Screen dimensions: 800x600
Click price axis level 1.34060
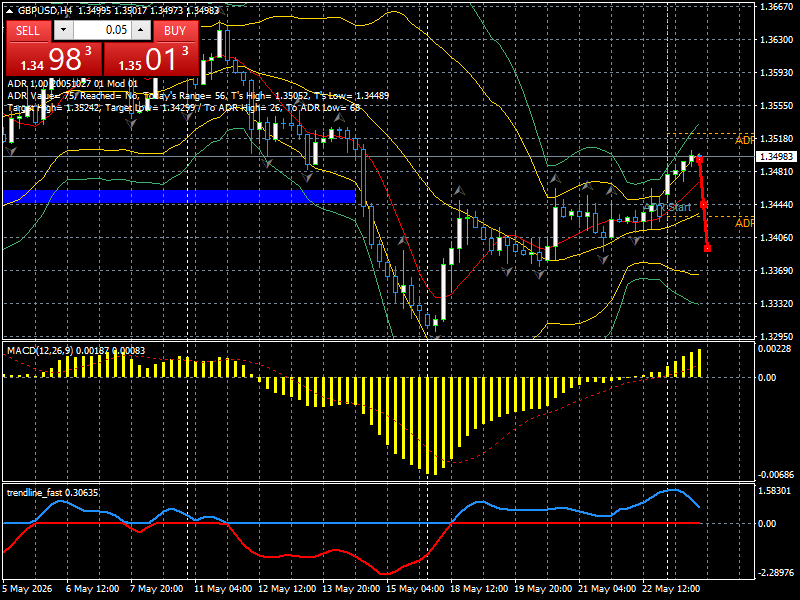click(776, 238)
